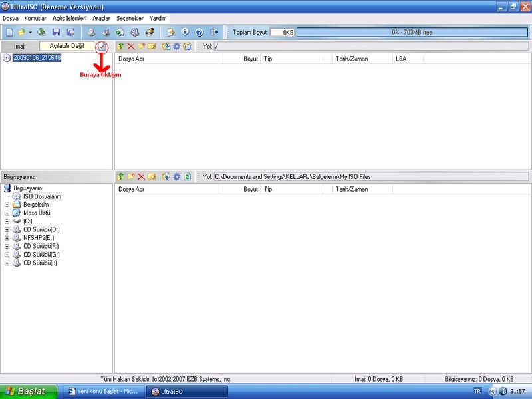Expand the CD Sürücü(I:) node
The width and height of the screenshot is (532, 399).
point(7,263)
